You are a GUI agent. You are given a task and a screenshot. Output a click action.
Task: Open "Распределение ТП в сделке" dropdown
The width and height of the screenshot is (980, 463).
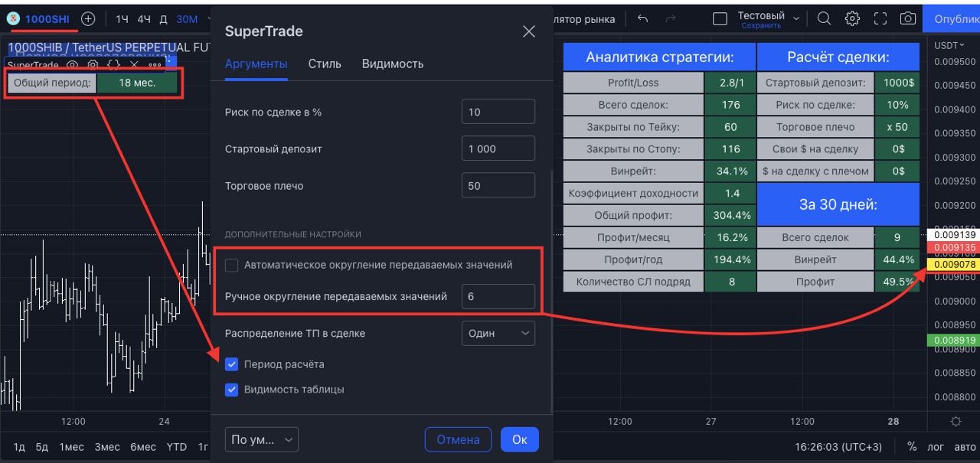pyautogui.click(x=498, y=334)
